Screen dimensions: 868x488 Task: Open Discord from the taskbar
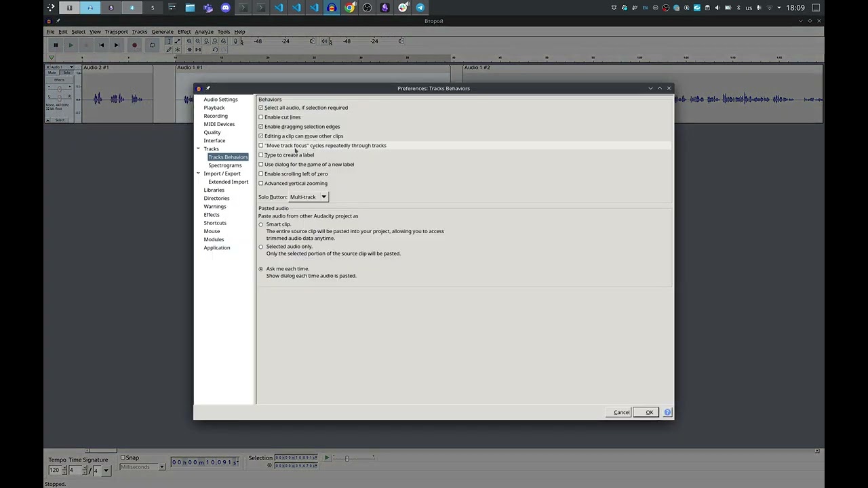point(226,8)
